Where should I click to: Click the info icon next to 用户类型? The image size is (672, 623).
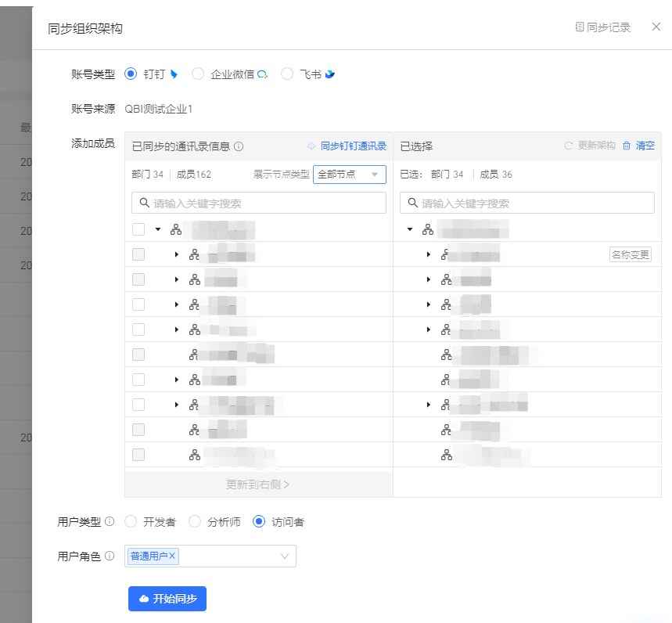[110, 522]
